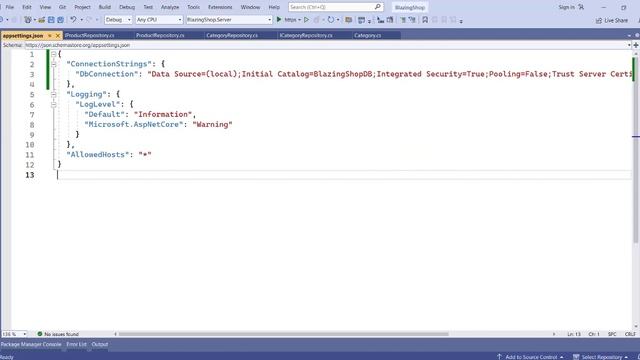Click the Sign in account icon
This screenshot has height=360, width=640.
tap(581, 7)
